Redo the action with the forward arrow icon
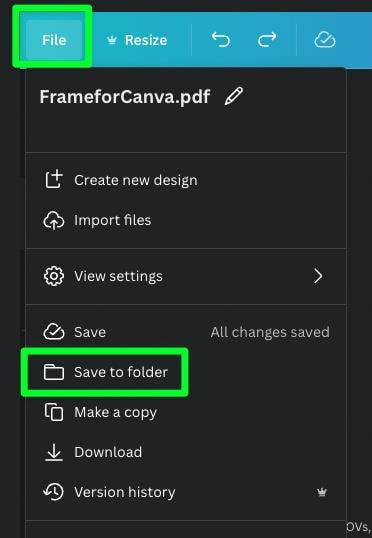 267,39
